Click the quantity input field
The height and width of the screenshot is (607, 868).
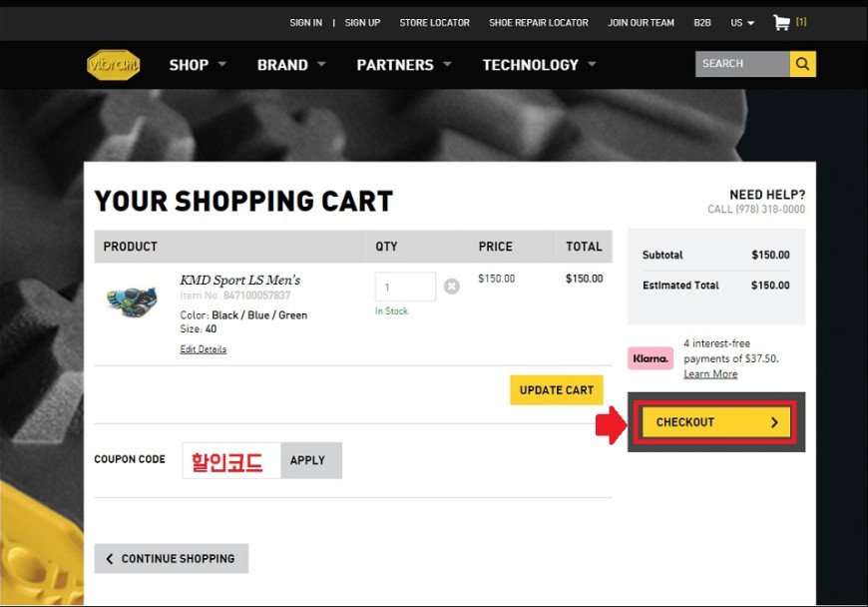tap(405, 287)
